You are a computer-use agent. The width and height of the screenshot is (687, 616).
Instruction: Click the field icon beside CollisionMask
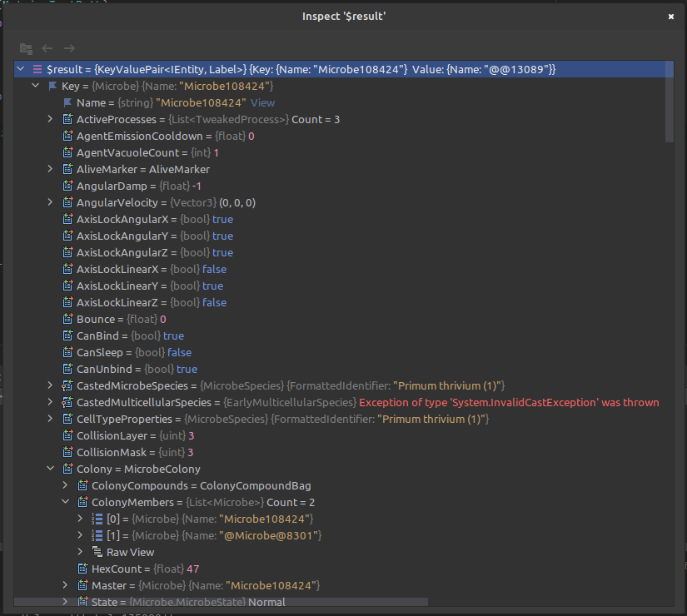click(x=67, y=452)
